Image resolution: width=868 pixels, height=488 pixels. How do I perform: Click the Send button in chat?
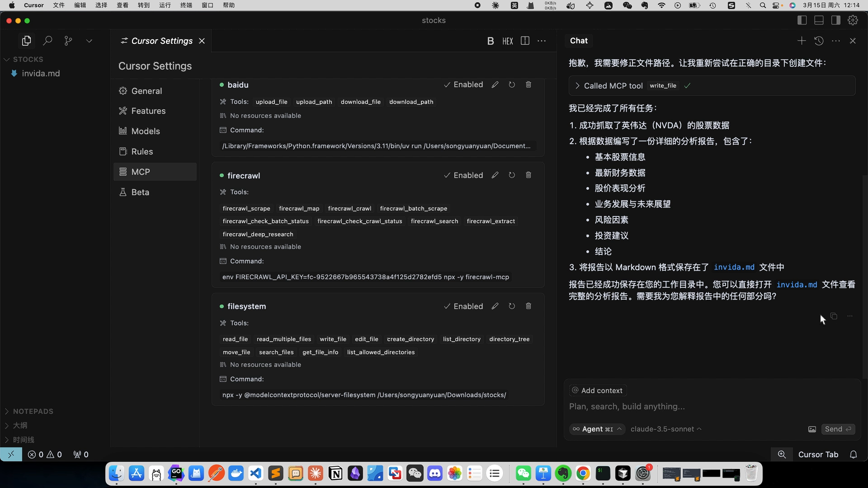tap(838, 429)
